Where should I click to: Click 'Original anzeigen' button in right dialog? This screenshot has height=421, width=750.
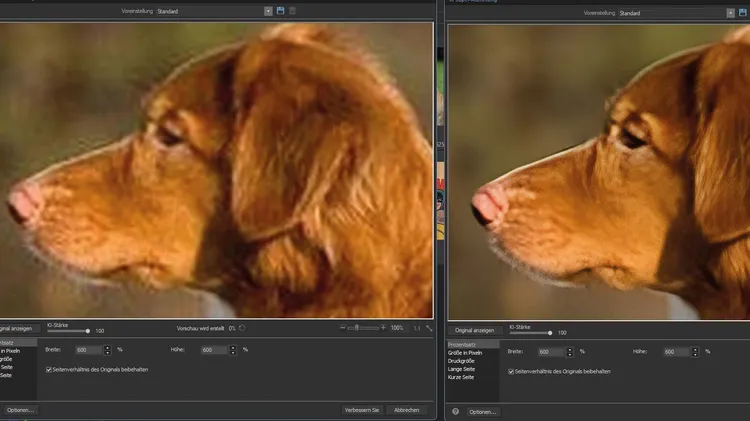click(475, 329)
